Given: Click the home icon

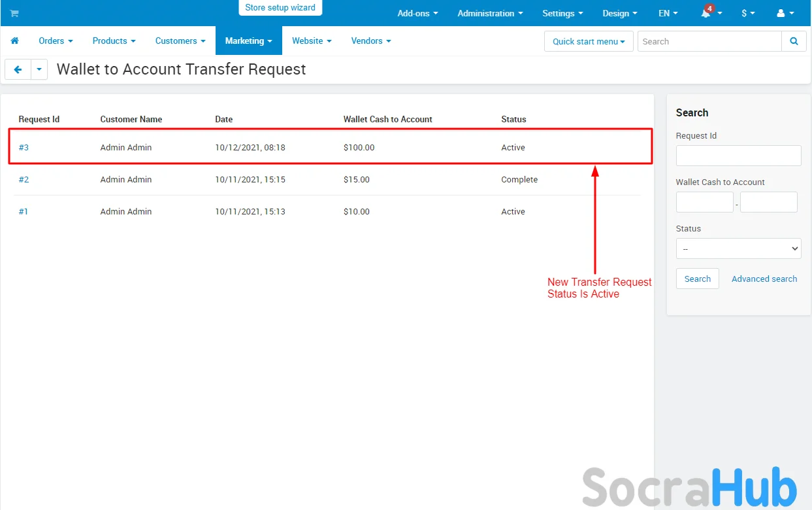Looking at the screenshot, I should (x=14, y=41).
